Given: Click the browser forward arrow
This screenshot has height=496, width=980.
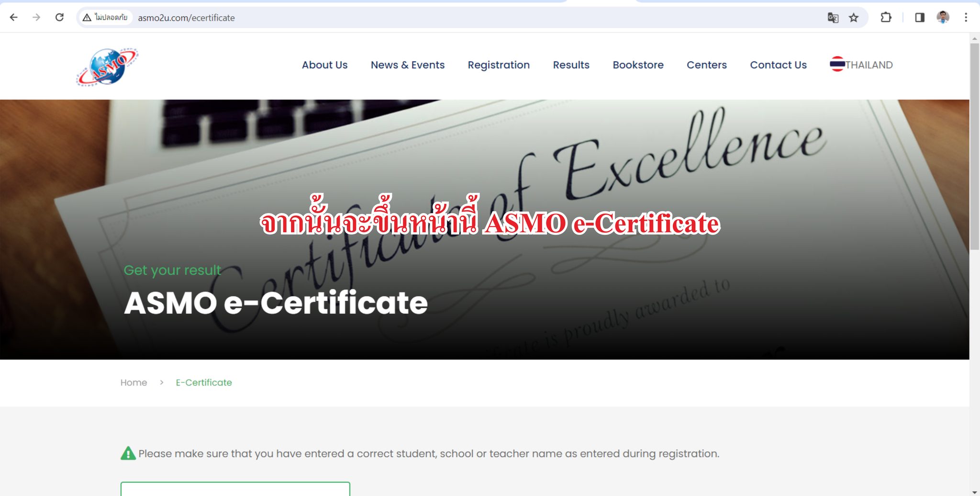Looking at the screenshot, I should click(36, 18).
